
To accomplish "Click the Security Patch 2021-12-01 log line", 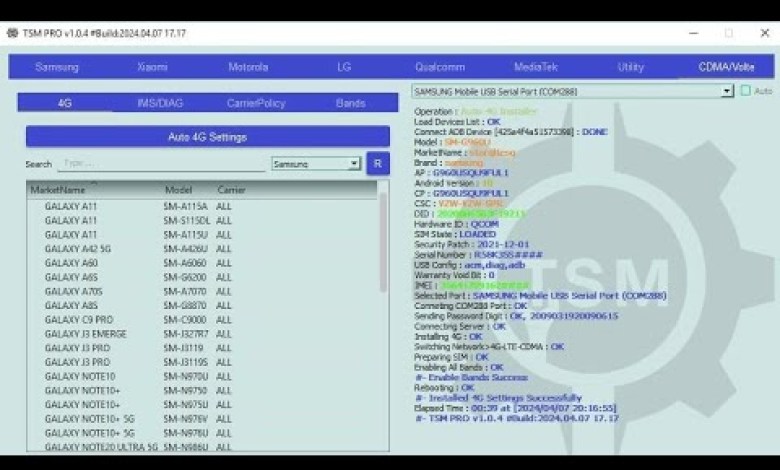I will [471, 245].
